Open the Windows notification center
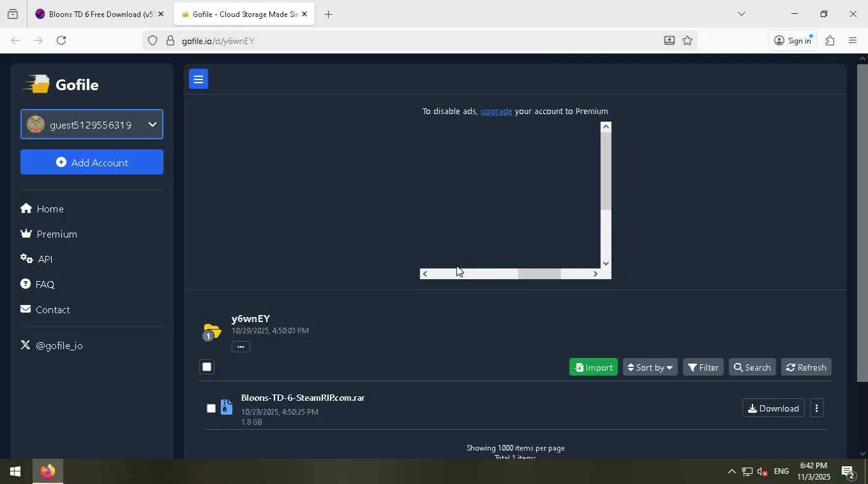Screen dimensions: 868x484 tap(848, 471)
